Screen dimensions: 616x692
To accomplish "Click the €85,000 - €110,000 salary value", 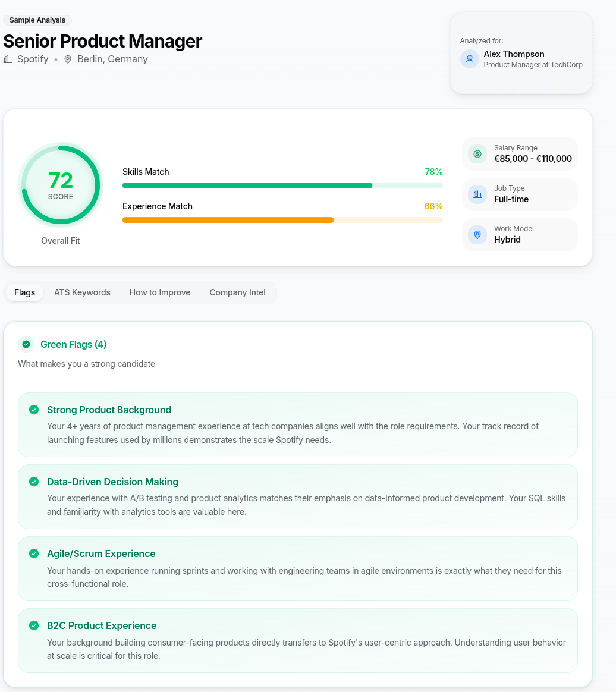I will [533, 159].
